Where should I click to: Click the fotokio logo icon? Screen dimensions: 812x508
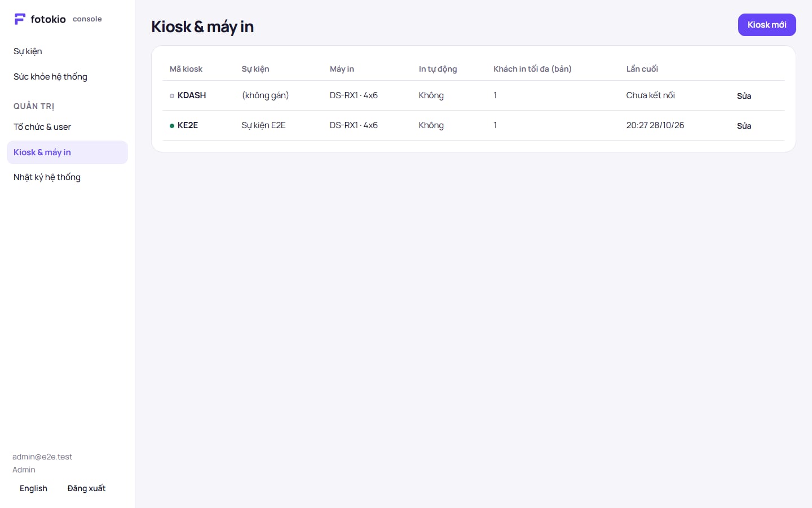20,19
